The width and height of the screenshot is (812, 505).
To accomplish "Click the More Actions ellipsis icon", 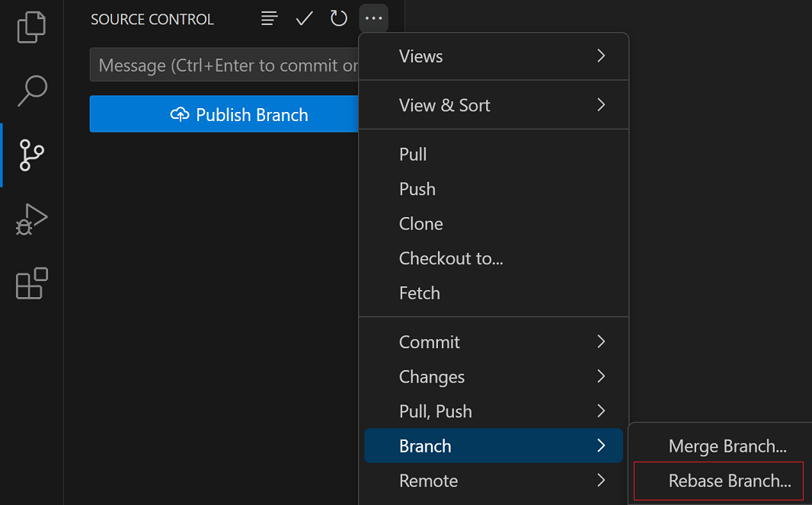I will (x=373, y=18).
